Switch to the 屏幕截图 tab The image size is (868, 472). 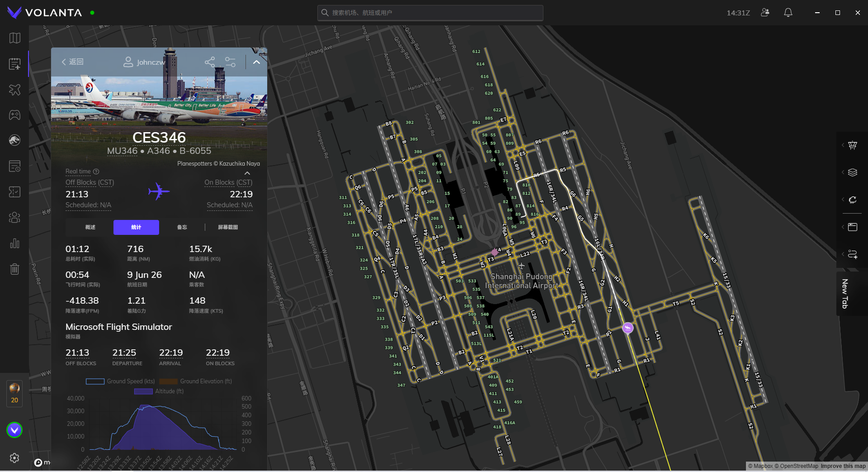(228, 227)
